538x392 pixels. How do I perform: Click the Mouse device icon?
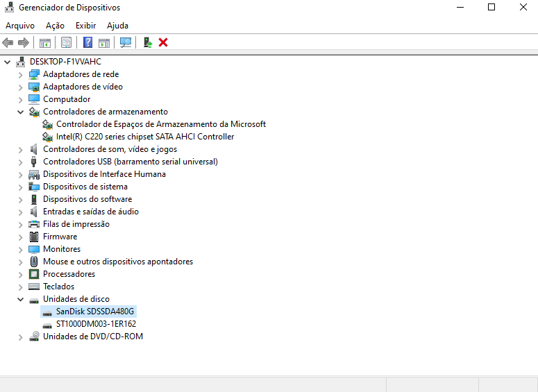(x=33, y=262)
